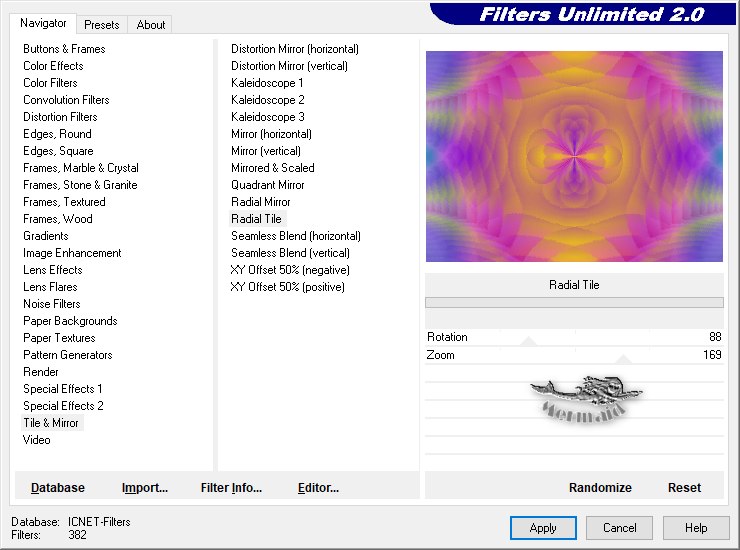The image size is (740, 550).
Task: Open the filter Editor...
Action: pos(318,488)
